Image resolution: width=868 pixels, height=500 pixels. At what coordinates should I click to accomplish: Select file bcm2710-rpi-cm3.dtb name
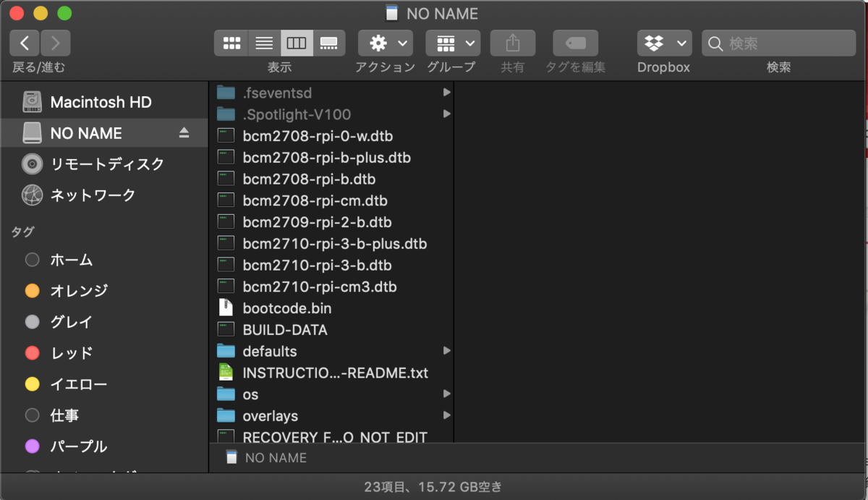[320, 287]
